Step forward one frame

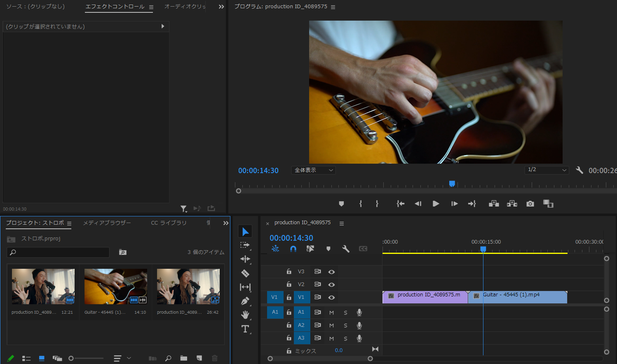click(454, 204)
